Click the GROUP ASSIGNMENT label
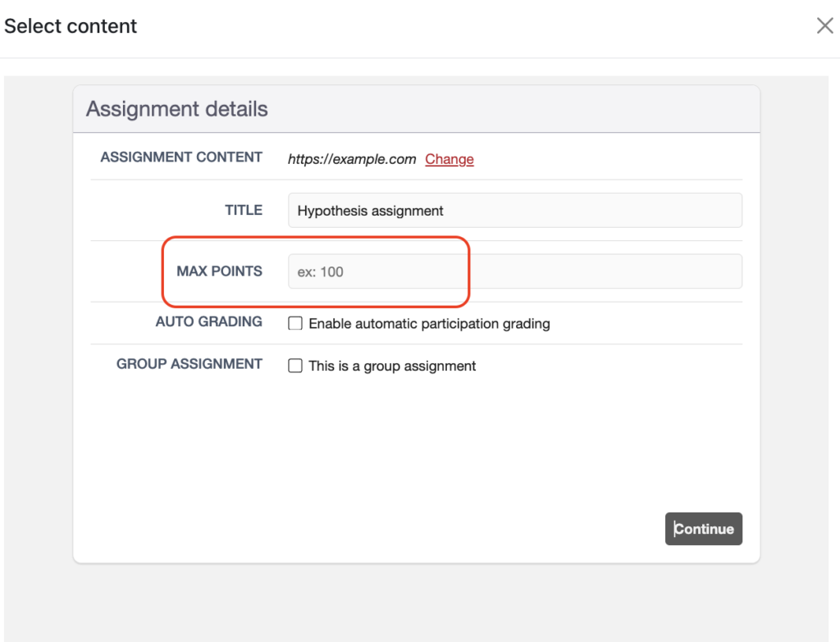 tap(189, 363)
